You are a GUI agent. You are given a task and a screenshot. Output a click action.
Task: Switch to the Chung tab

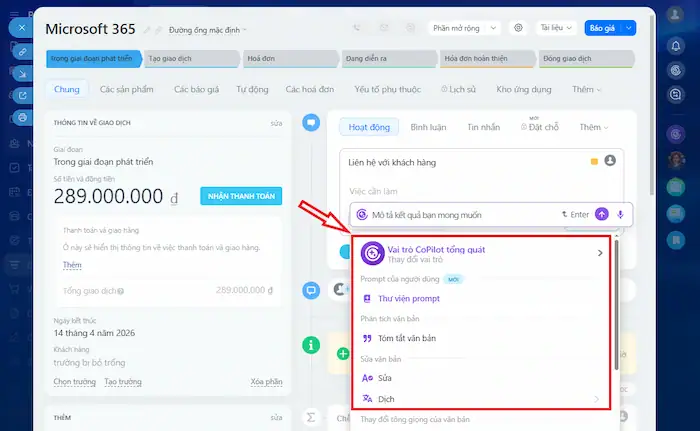click(x=67, y=89)
